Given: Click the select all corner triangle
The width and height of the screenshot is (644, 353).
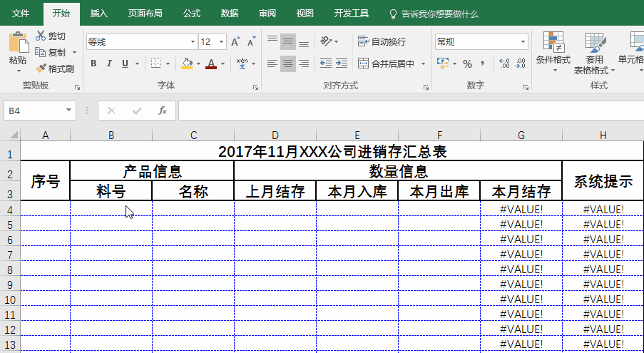Looking at the screenshot, I should (x=13, y=135).
